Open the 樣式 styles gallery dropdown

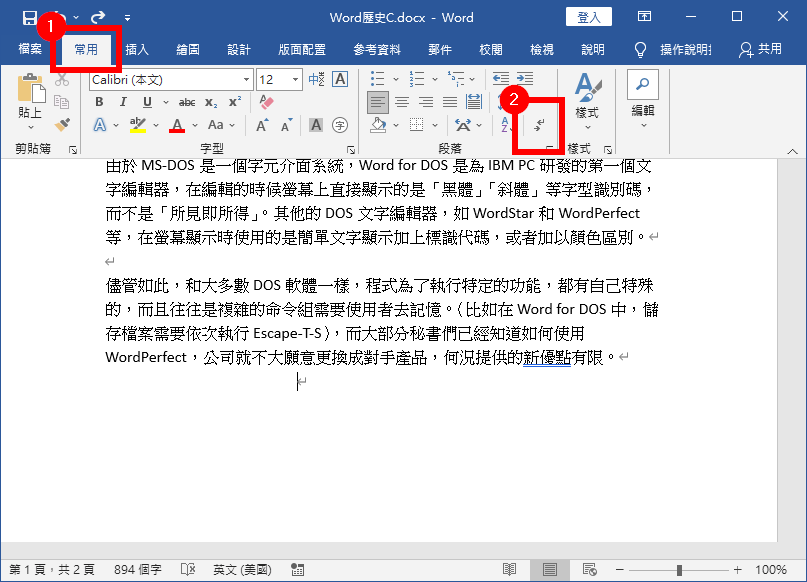pyautogui.click(x=587, y=102)
